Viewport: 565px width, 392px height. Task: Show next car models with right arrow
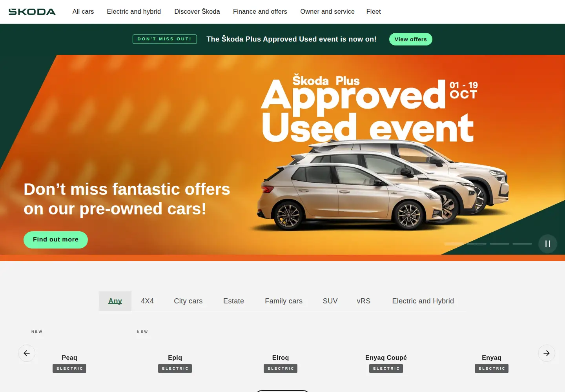click(547, 353)
